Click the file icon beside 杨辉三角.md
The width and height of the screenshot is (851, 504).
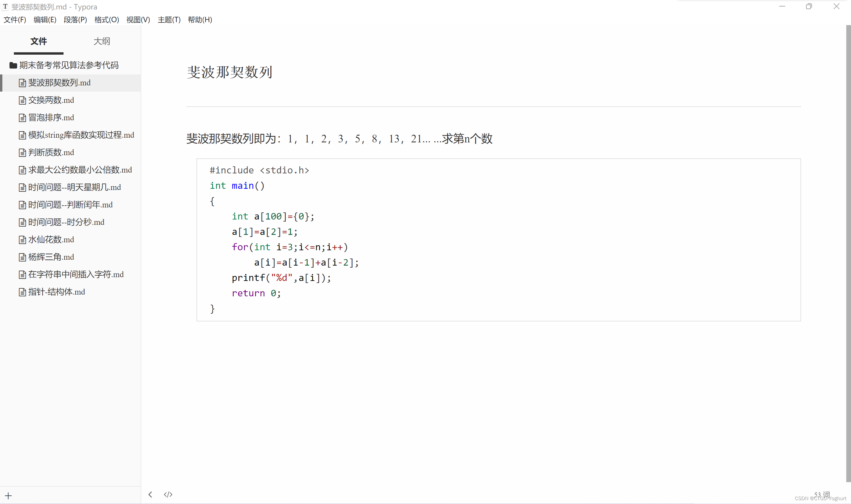pos(22,257)
